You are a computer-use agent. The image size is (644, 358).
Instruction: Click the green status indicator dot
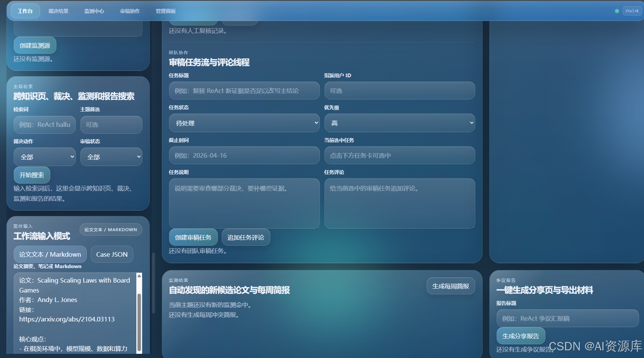pyautogui.click(x=617, y=11)
